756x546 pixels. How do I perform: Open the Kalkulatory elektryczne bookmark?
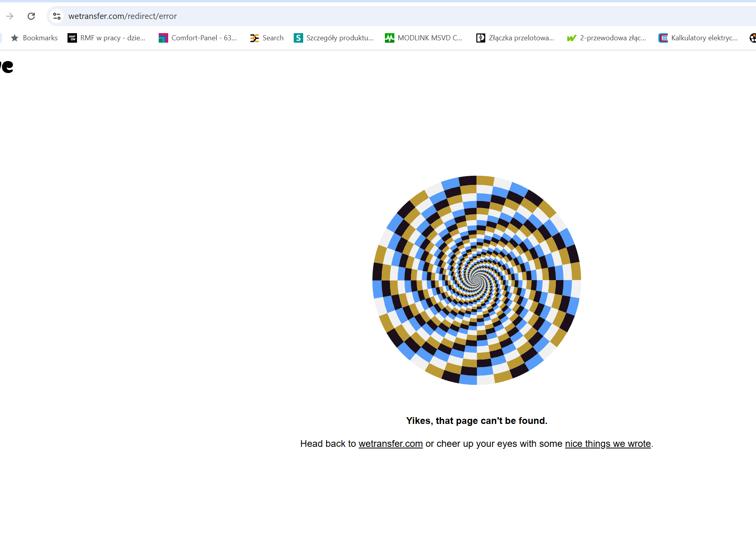[698, 38]
